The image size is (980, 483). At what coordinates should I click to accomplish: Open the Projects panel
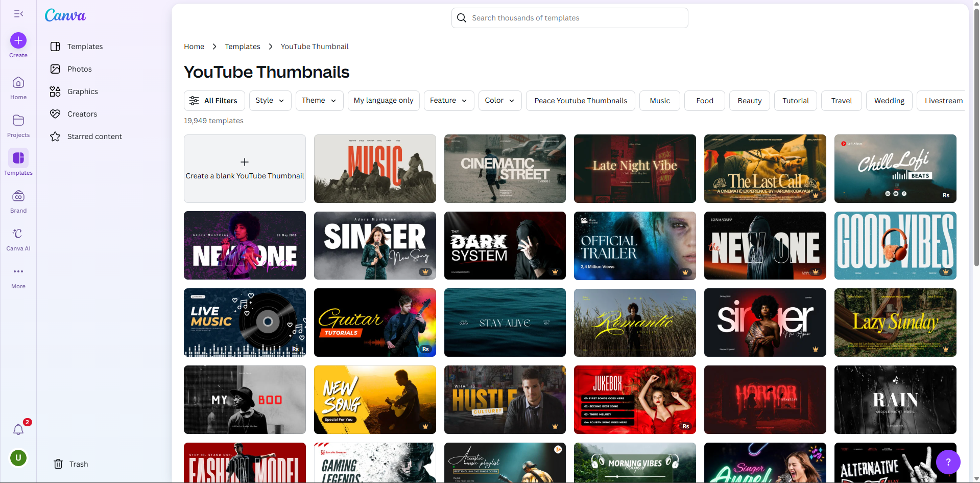point(18,125)
